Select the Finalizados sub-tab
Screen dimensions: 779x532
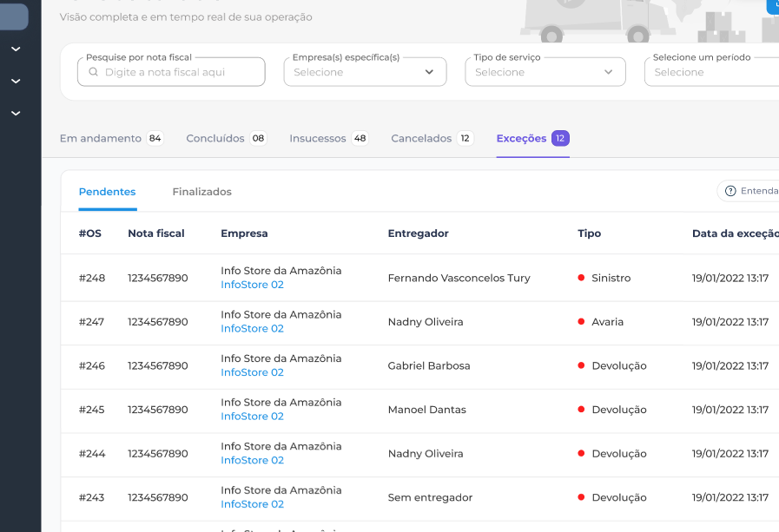(x=201, y=192)
